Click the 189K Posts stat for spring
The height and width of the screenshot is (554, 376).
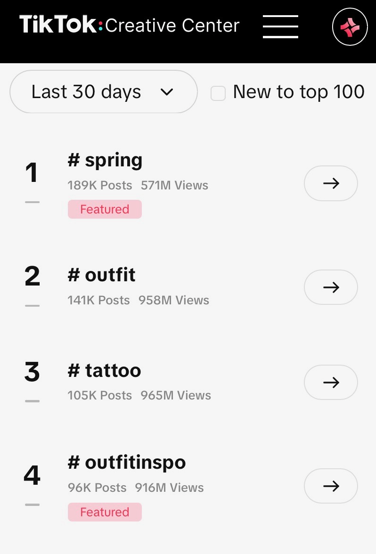(100, 185)
